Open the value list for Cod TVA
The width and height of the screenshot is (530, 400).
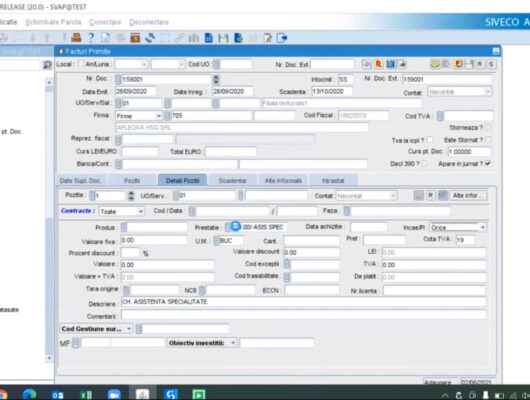(x=440, y=116)
